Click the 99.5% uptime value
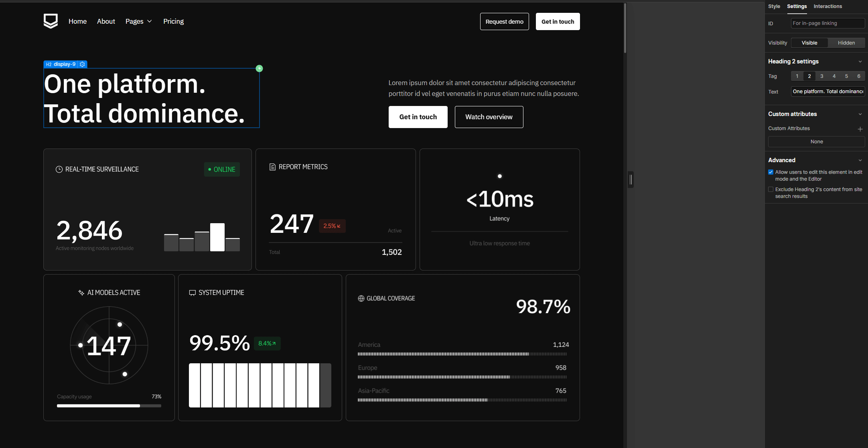This screenshot has width=868, height=448. coord(219,343)
